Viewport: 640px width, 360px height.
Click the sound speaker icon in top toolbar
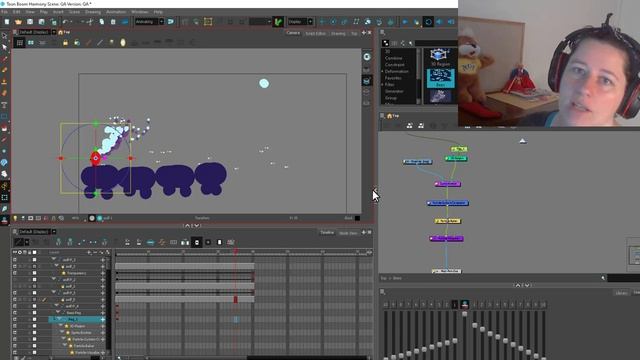pos(440,22)
